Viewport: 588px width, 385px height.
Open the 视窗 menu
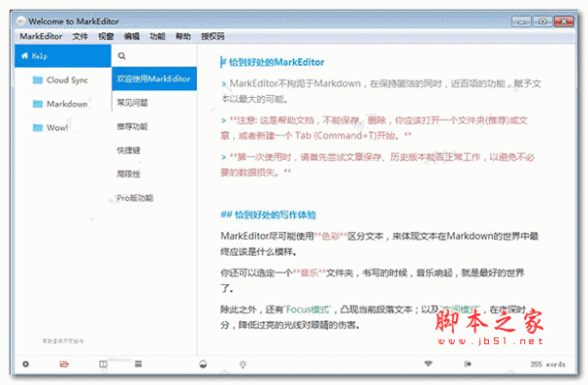(106, 36)
